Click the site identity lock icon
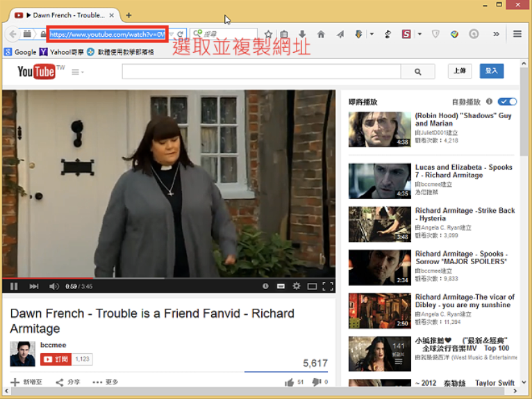Screen dimensions: 532x399 click(x=43, y=34)
